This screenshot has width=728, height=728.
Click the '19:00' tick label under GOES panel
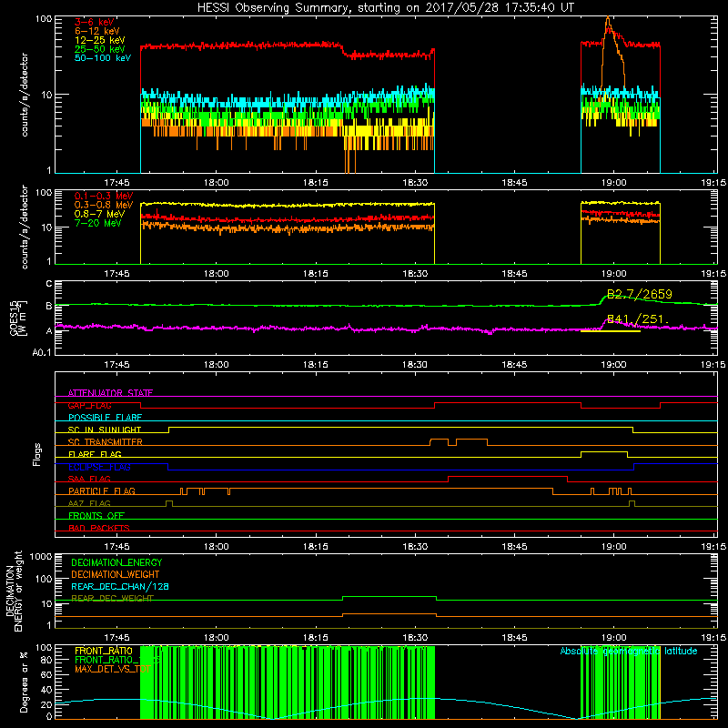(613, 365)
